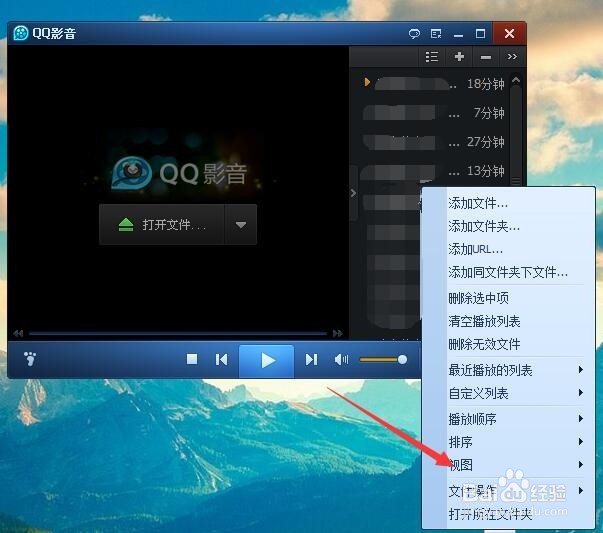Collapse playlist panel with side arrow
The width and height of the screenshot is (603, 533).
pos(353,193)
